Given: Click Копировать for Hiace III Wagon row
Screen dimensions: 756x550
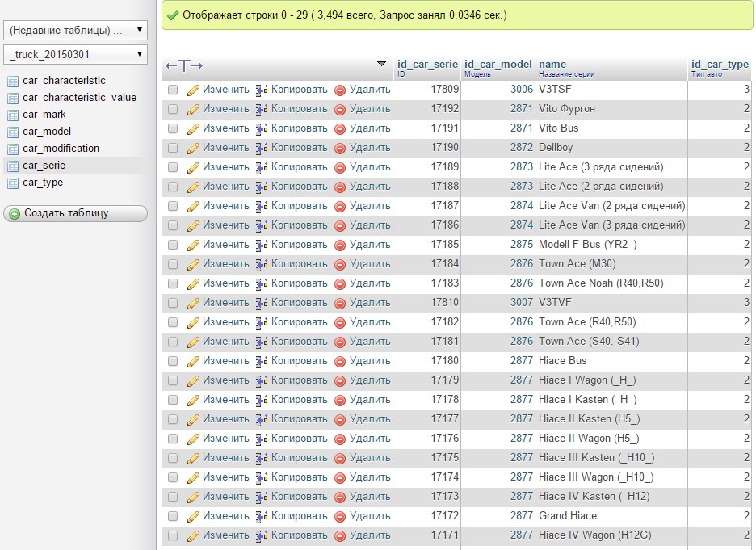Looking at the screenshot, I should tap(299, 477).
